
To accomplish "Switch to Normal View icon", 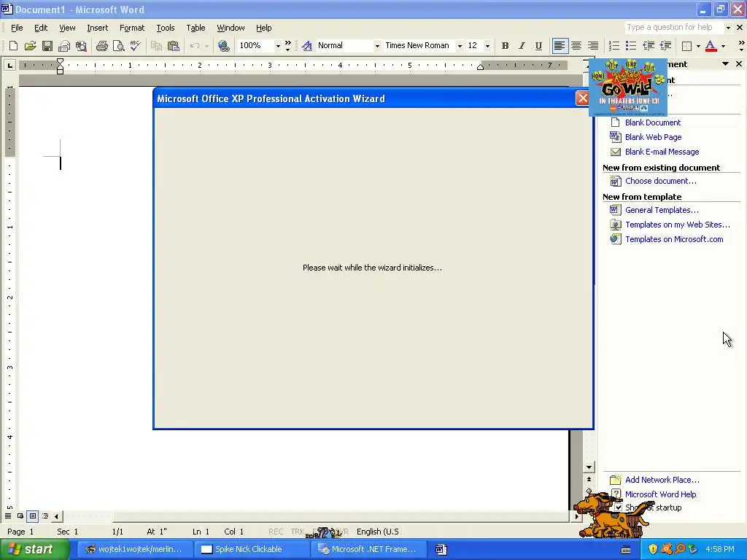I will click(8, 516).
